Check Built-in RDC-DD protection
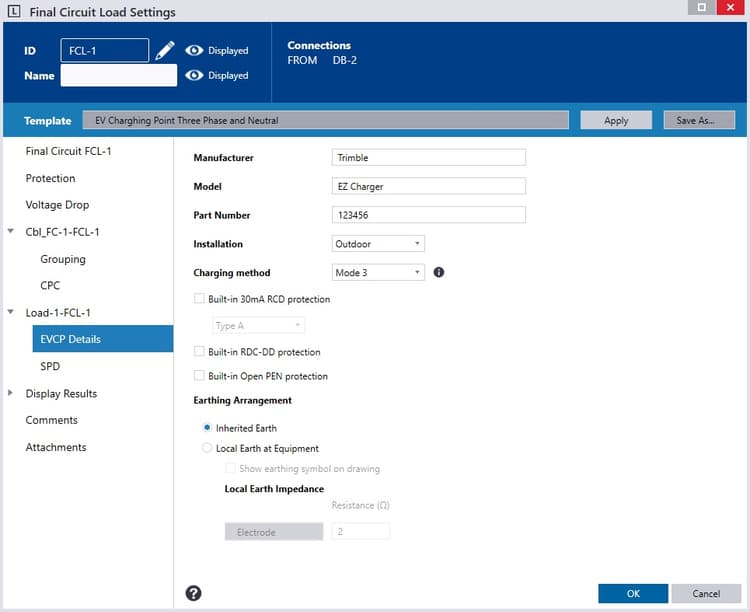750x612 pixels. (199, 352)
